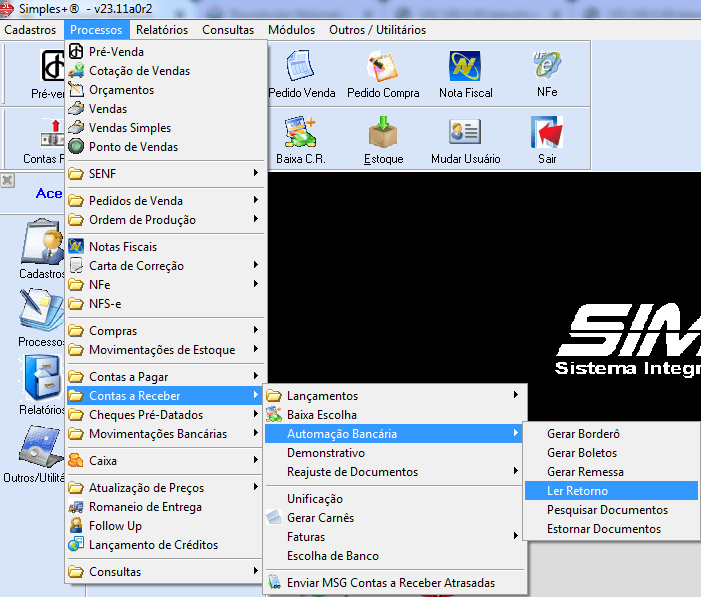Choose Romaneio de Entrega menu entry
The height and width of the screenshot is (597, 701).
coord(166,507)
